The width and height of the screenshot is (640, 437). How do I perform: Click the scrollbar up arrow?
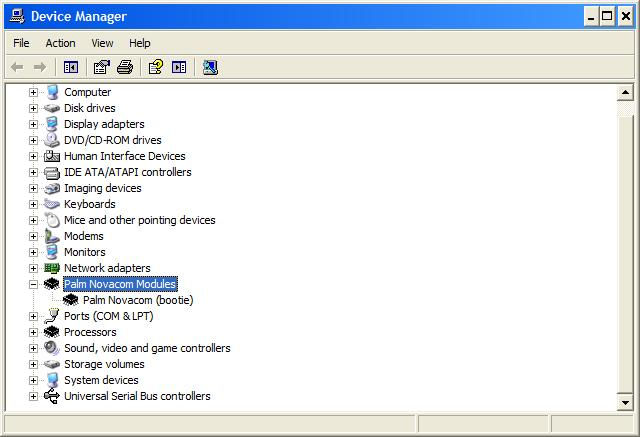click(x=625, y=92)
